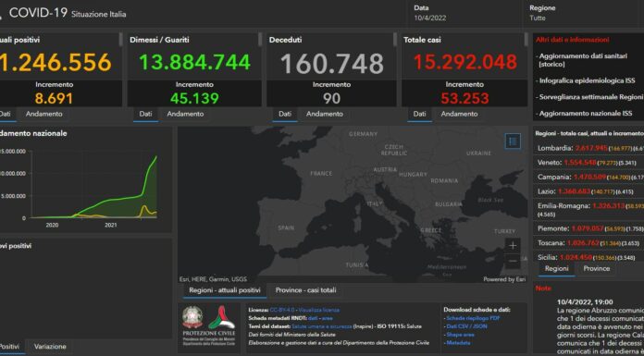Select Emilia-Romagna in the regions list
The width and height of the screenshot is (644, 356).
(x=589, y=209)
